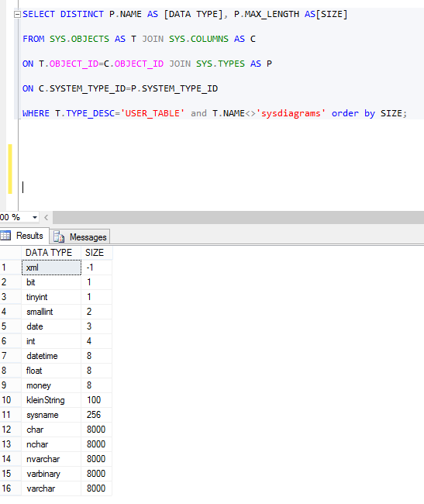Select the xml cell in results
The height and width of the screenshot is (504, 424).
51,268
